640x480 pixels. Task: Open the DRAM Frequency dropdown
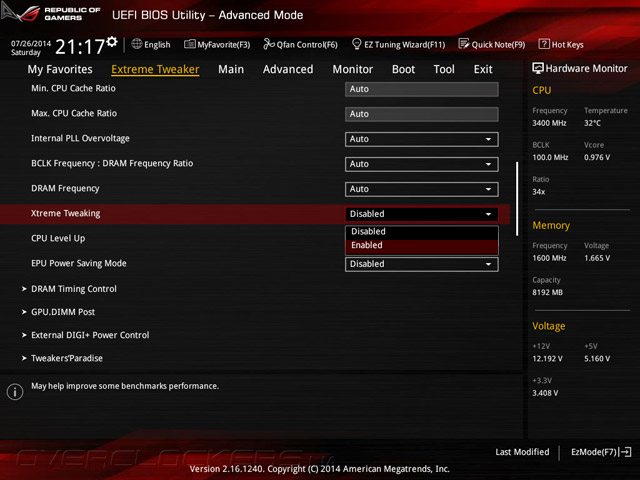[x=422, y=189]
